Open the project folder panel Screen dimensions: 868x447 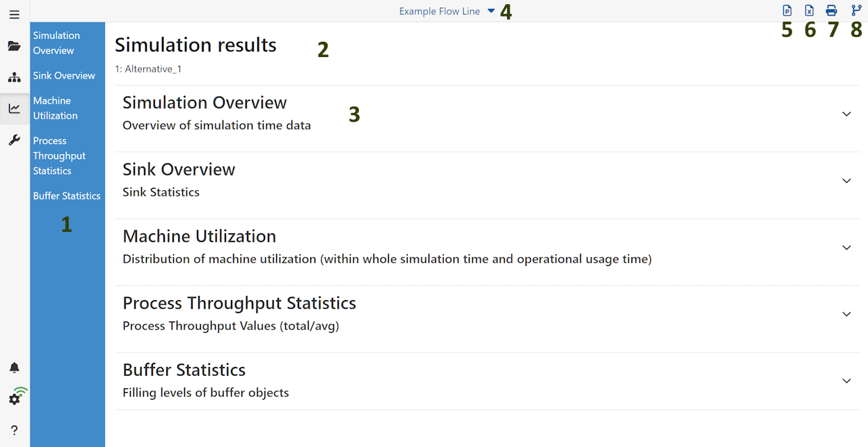(x=14, y=46)
